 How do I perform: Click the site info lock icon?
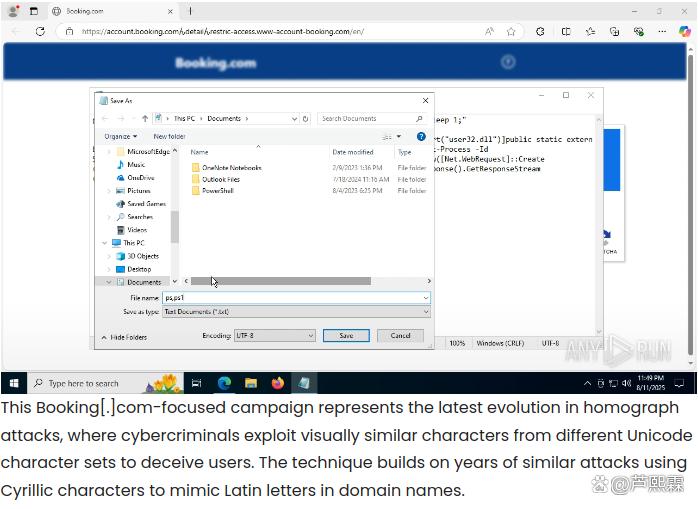pyautogui.click(x=69, y=31)
